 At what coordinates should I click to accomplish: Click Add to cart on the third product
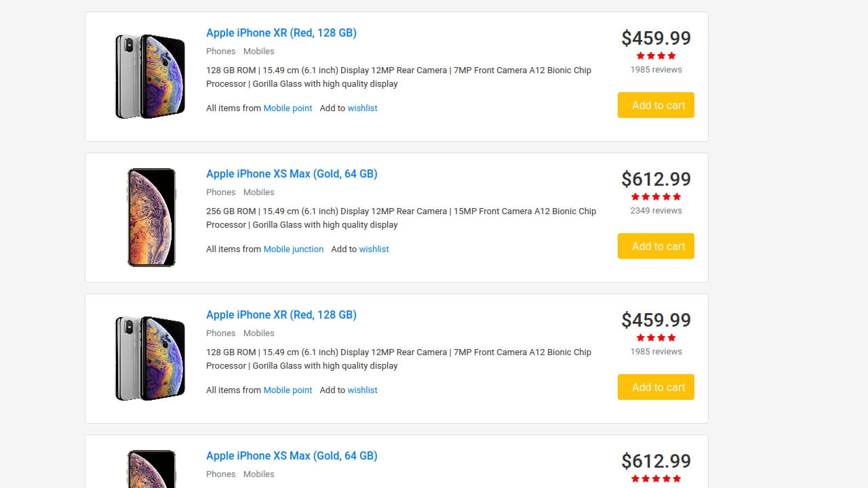tap(656, 387)
